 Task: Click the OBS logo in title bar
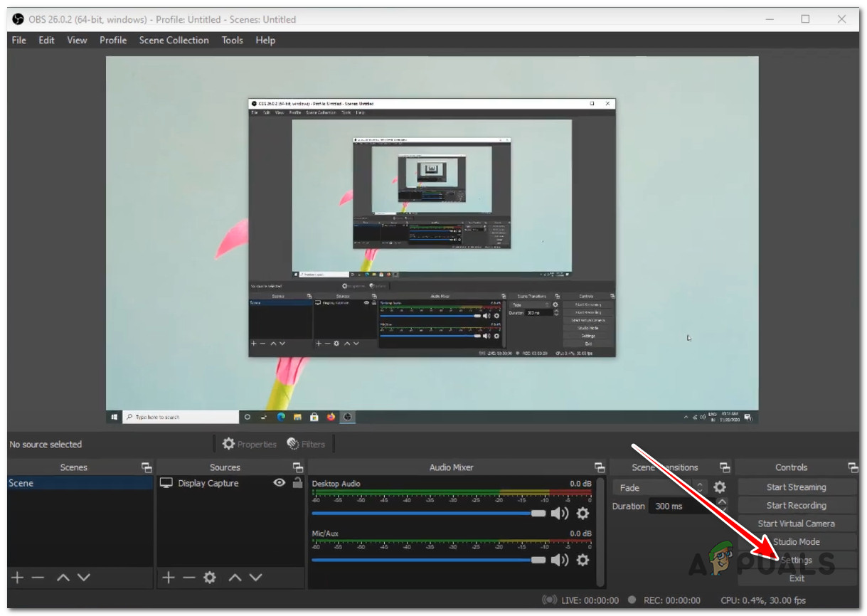coord(18,19)
